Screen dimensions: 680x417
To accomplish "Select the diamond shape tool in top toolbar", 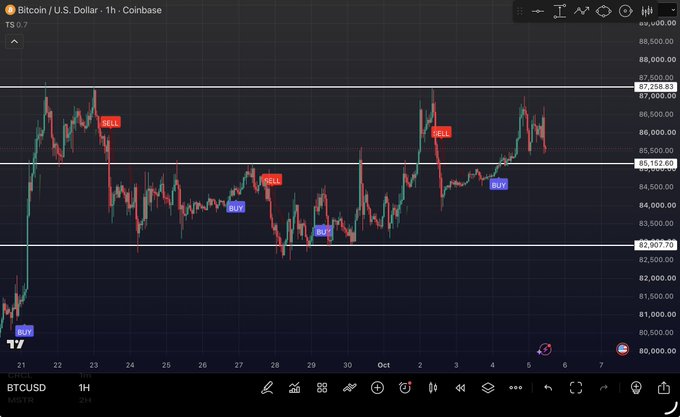I will [x=603, y=11].
